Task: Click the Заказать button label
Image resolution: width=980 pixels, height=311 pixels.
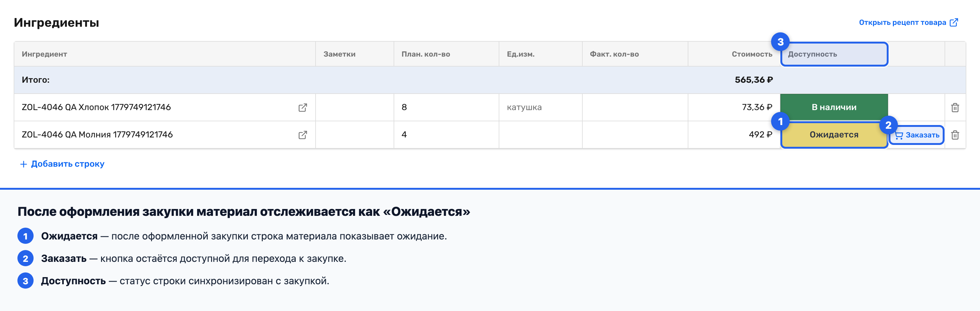Action: [x=922, y=135]
